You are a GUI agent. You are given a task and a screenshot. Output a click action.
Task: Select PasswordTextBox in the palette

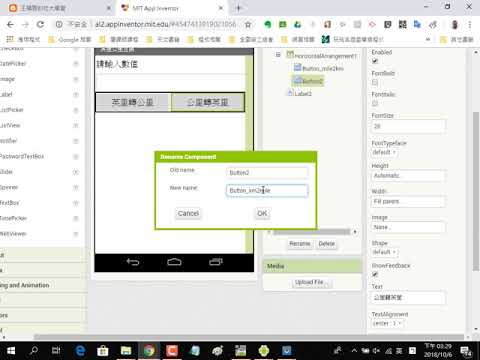[22, 156]
